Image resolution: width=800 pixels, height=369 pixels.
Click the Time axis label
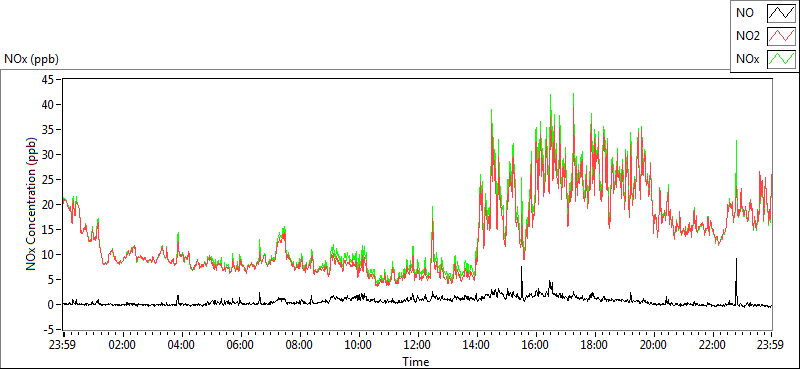point(416,362)
